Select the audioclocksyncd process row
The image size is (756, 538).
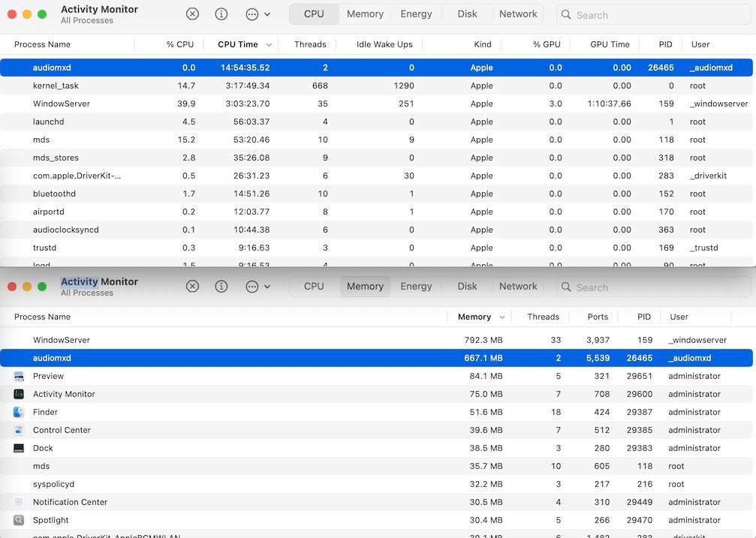377,230
